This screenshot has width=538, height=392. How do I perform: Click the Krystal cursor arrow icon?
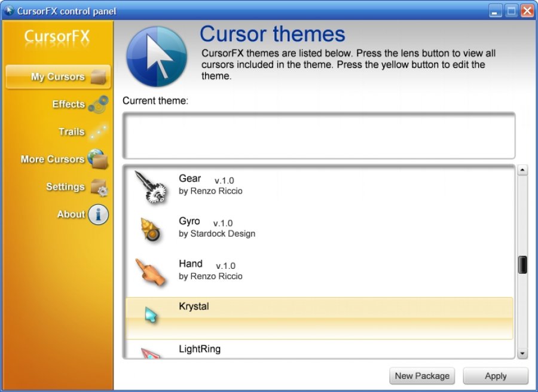(x=151, y=314)
